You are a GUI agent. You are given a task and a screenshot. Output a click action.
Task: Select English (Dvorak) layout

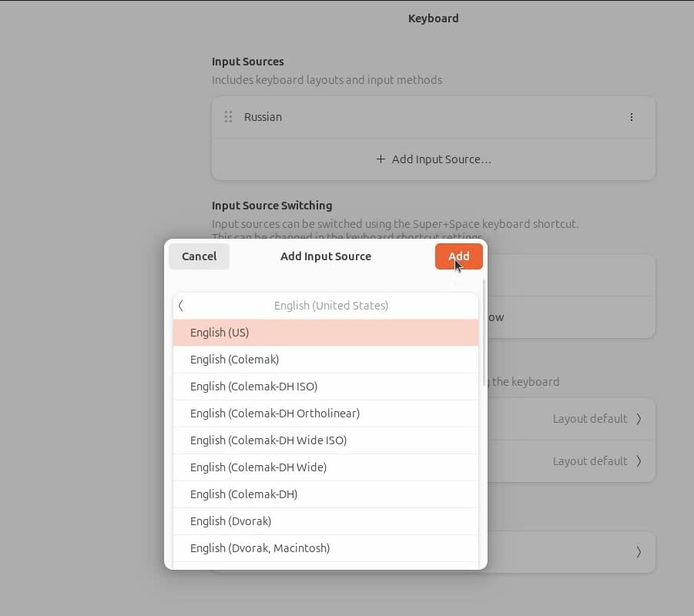[x=326, y=521]
